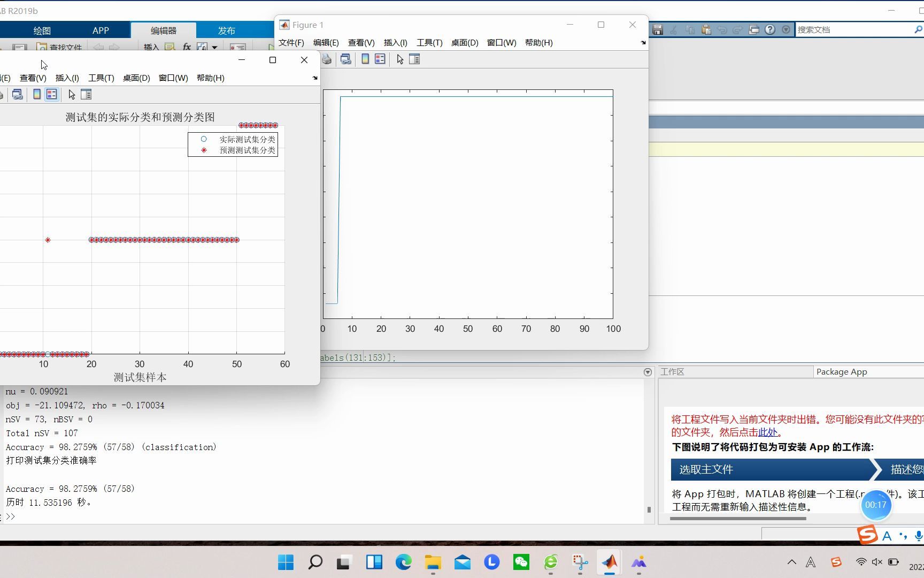Viewport: 924px width, 578px height.
Task: Expand hidden icons in the system tray
Action: tap(792, 562)
